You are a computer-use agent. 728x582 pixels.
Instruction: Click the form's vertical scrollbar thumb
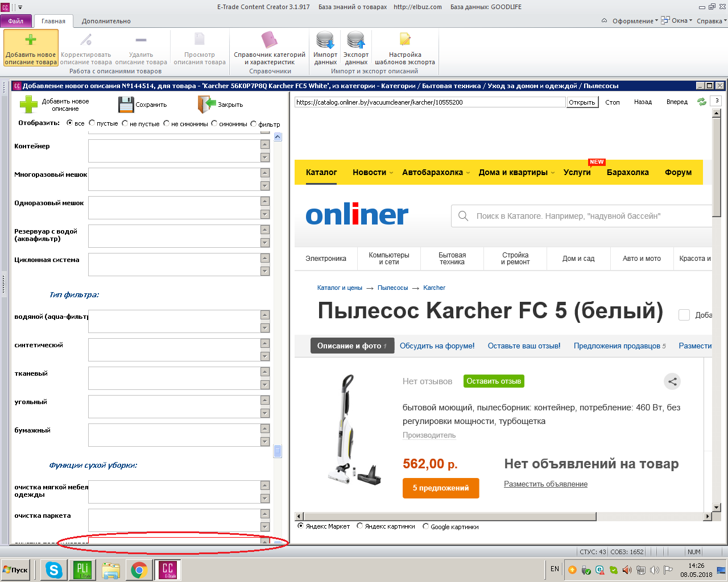pos(278,451)
